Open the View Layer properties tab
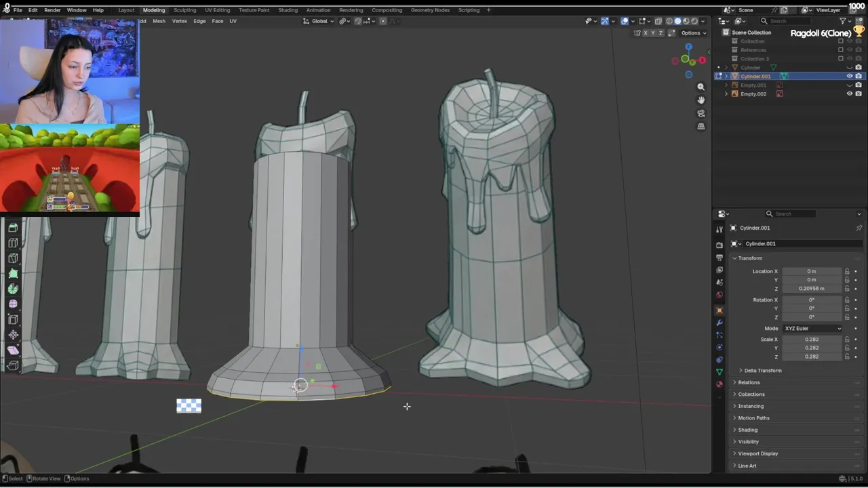868x488 pixels. [719, 270]
